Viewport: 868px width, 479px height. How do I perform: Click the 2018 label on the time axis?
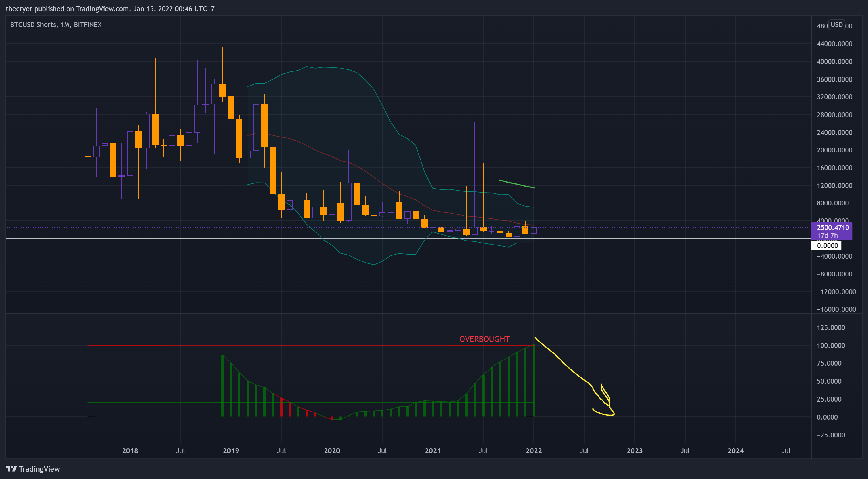(130, 451)
